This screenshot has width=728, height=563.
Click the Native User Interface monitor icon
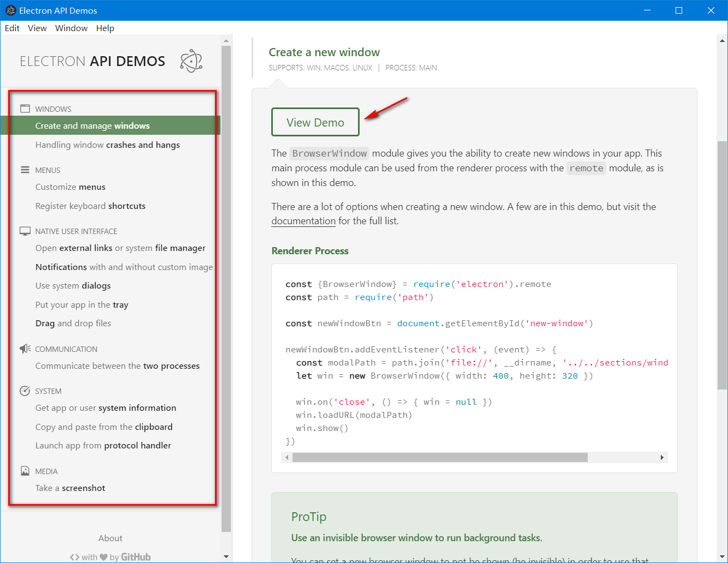pos(25,231)
